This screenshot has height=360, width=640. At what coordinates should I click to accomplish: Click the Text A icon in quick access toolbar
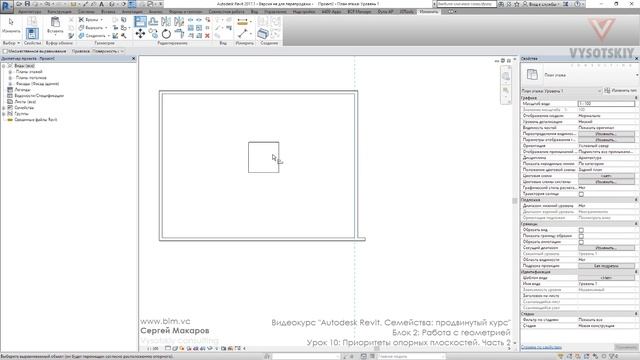click(x=102, y=4)
